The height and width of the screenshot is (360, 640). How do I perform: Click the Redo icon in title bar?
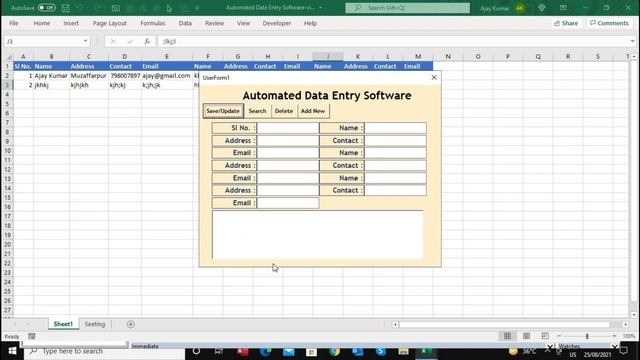click(x=97, y=8)
